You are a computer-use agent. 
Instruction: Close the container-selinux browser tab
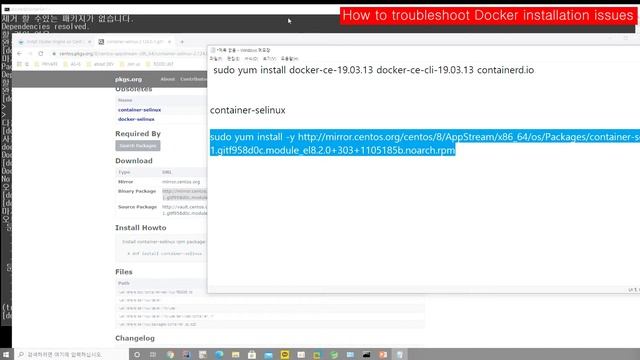[169, 42]
